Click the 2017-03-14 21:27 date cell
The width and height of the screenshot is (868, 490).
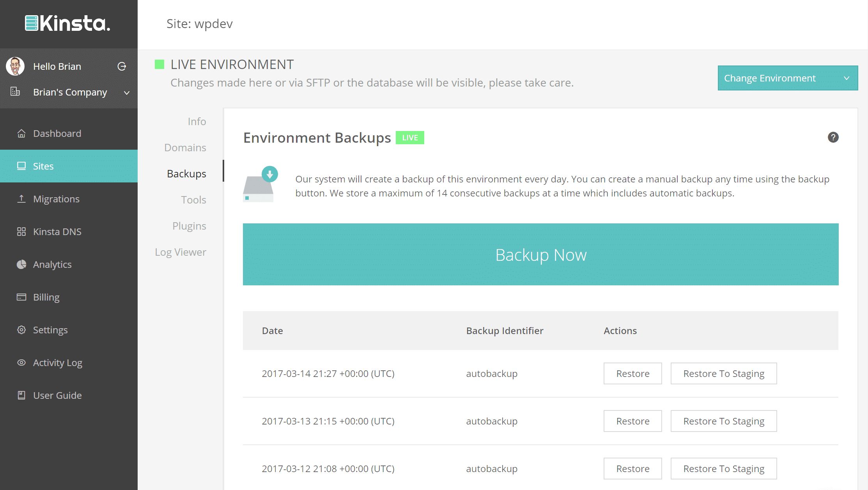coord(328,373)
